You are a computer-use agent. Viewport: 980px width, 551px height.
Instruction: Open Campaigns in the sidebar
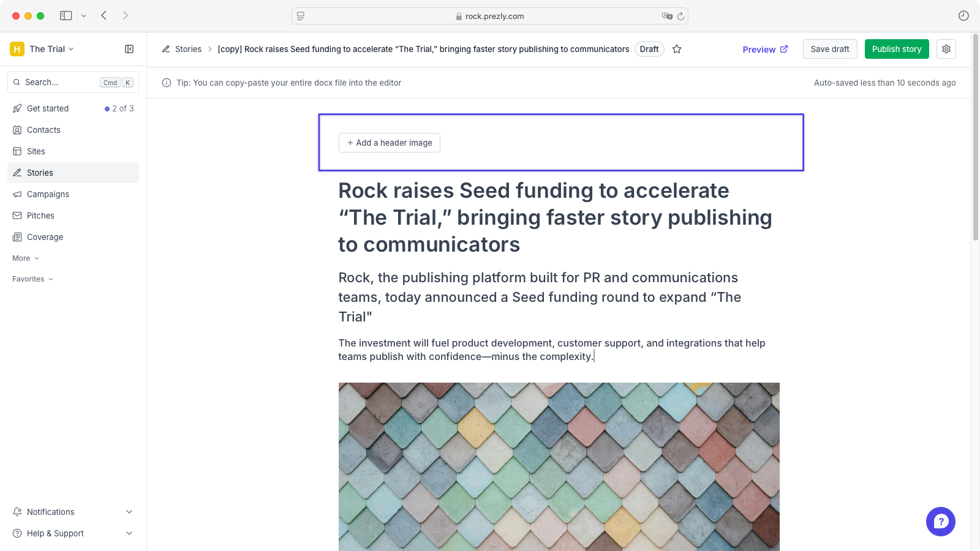click(48, 194)
